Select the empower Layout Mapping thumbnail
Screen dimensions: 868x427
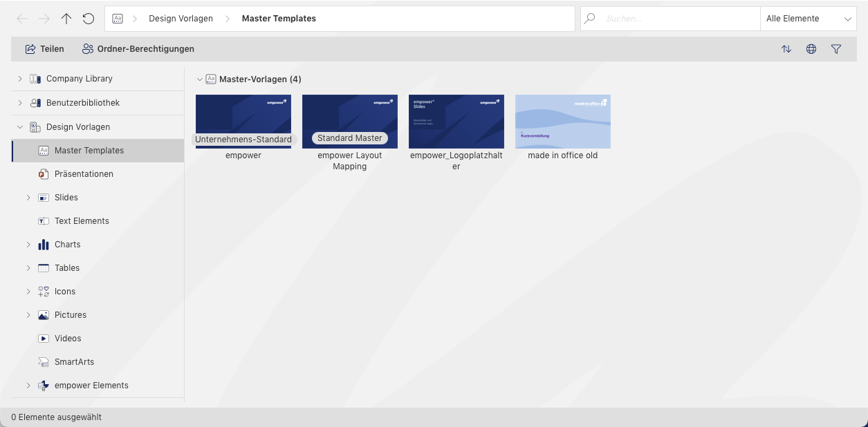350,122
